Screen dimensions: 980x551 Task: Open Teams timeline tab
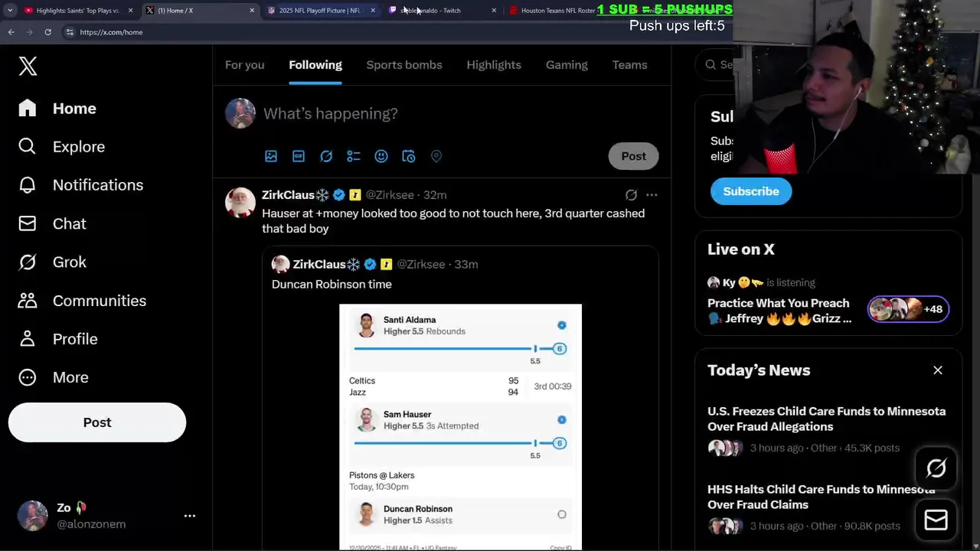(x=629, y=65)
